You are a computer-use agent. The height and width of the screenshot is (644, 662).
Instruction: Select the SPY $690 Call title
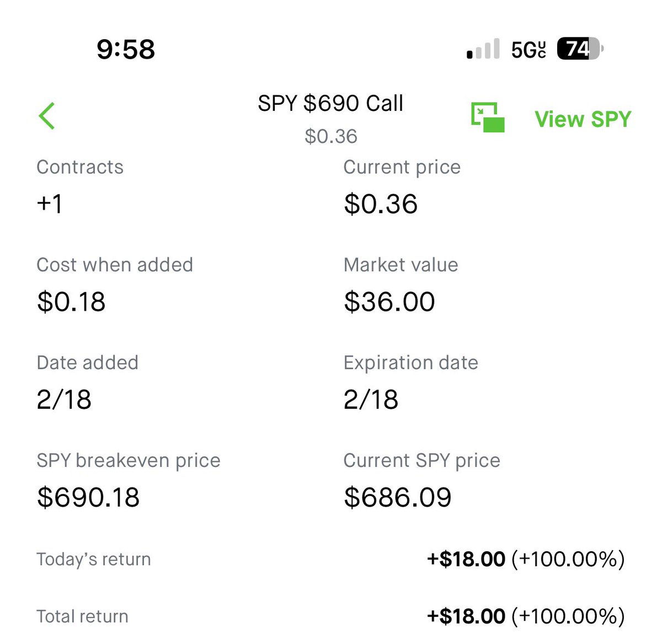(x=331, y=103)
